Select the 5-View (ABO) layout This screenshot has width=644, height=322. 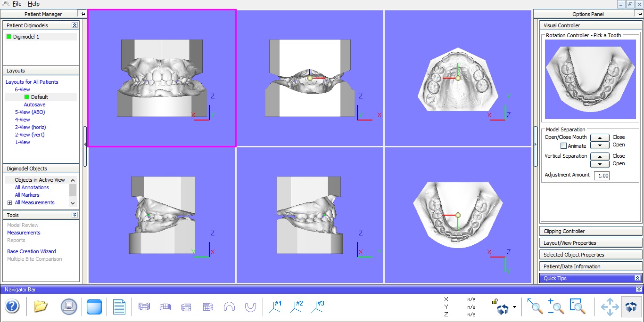pyautogui.click(x=30, y=112)
